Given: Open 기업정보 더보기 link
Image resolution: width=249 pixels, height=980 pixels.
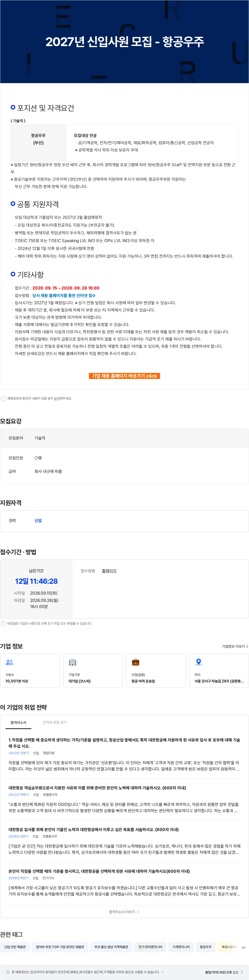Looking at the screenshot, I should click(234, 646).
